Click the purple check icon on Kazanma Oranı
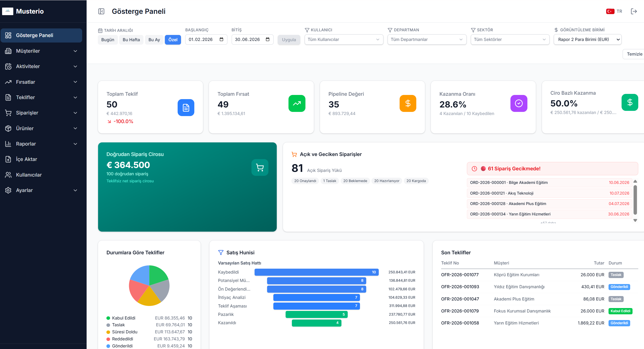Viewport: 644px width, 349px height. tap(519, 103)
